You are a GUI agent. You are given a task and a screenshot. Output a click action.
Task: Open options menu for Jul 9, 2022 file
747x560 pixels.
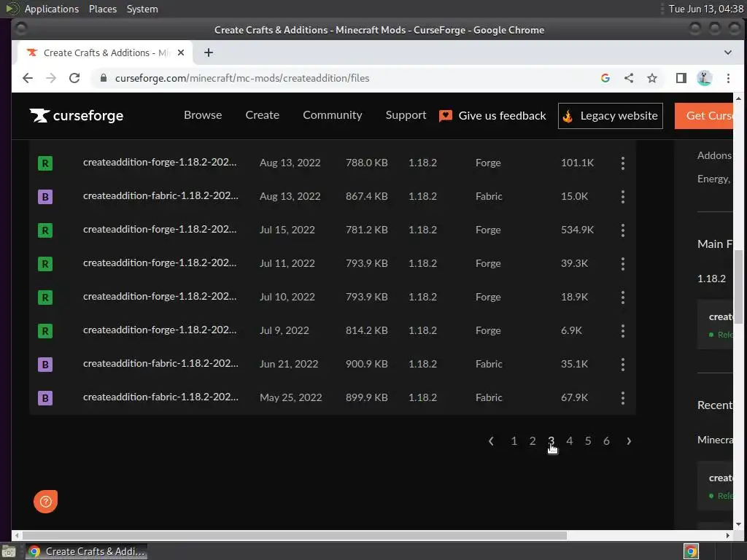coord(623,331)
